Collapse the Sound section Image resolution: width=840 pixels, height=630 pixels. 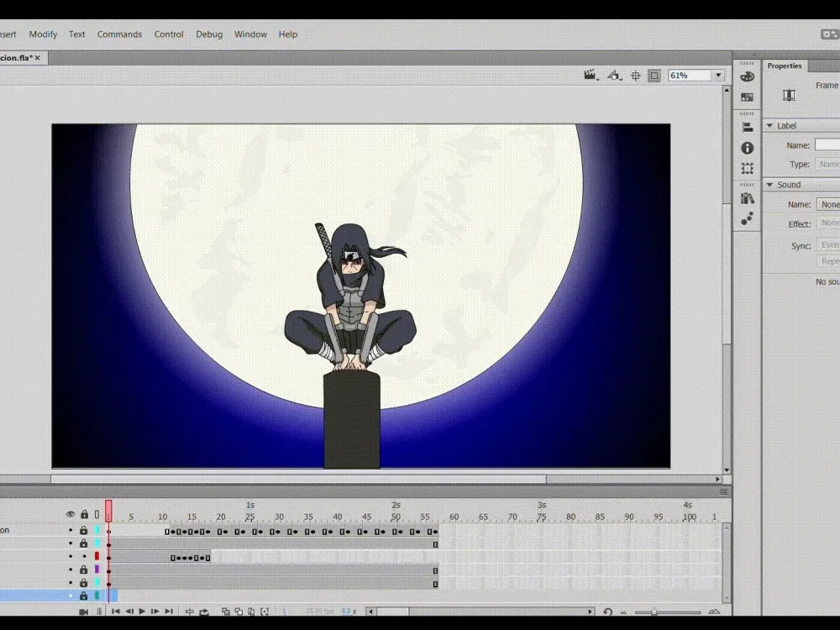click(x=769, y=184)
